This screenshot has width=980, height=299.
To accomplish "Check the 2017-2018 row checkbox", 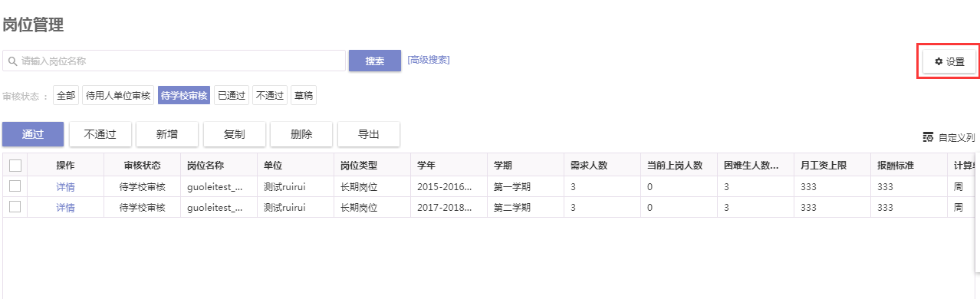I will (15, 206).
